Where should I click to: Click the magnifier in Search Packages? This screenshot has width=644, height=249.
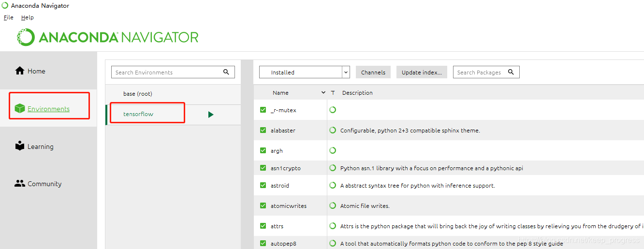pos(511,72)
